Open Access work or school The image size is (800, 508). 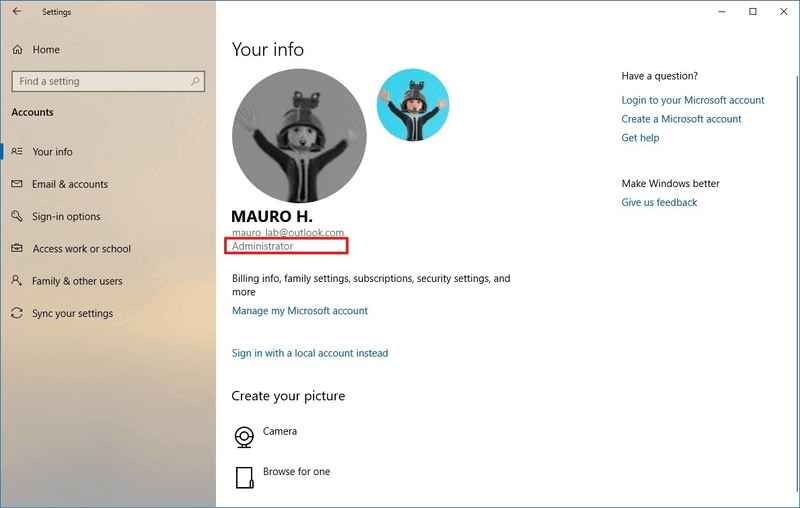[82, 249]
